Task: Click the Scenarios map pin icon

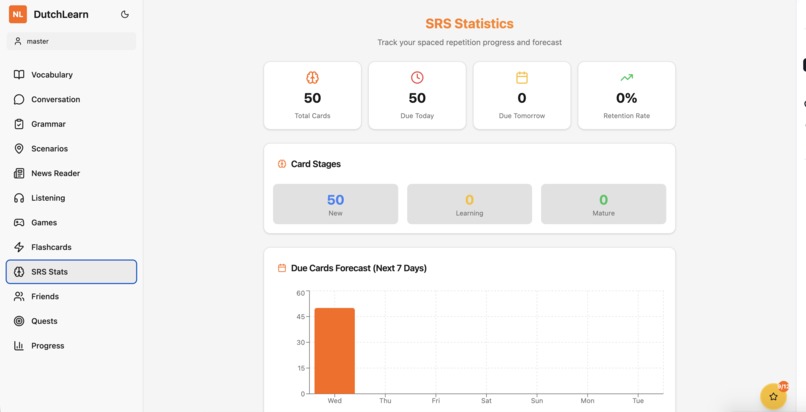Action: click(x=19, y=148)
